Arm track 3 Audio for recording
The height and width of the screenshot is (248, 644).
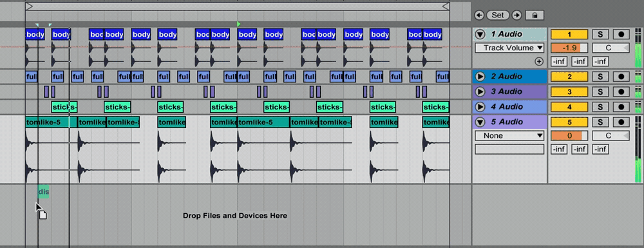(621, 91)
